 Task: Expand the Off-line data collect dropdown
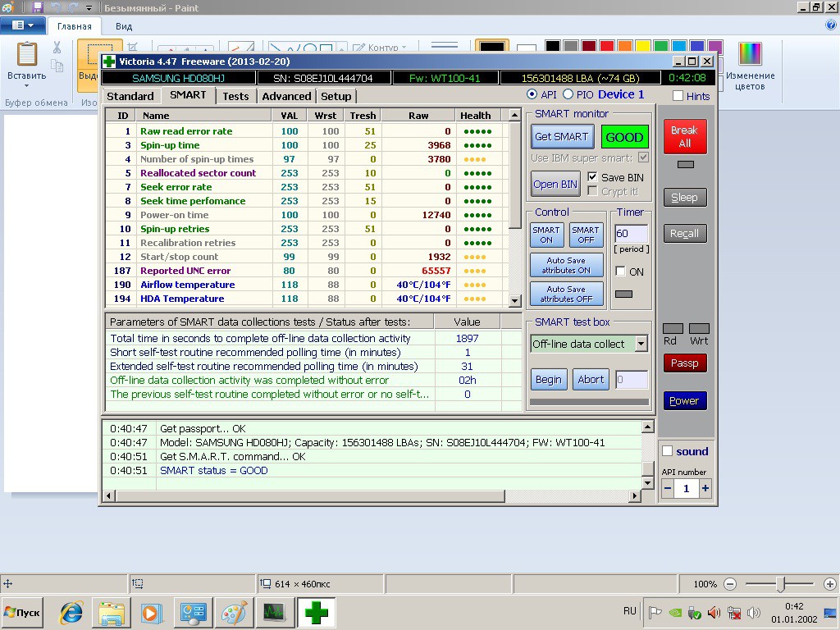(x=641, y=344)
